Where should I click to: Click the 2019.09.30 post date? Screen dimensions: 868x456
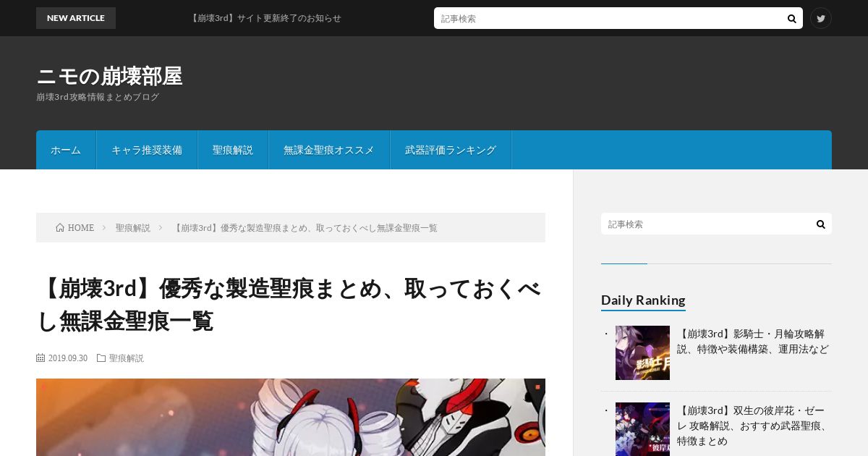[x=68, y=358]
